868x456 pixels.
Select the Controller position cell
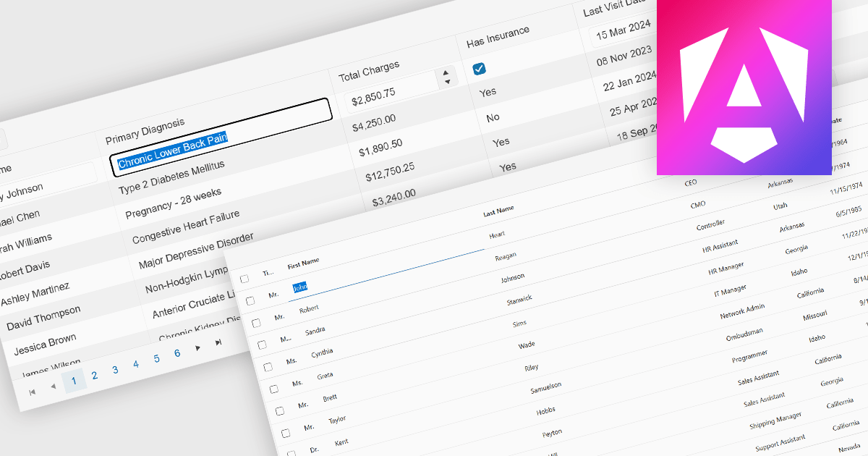(710, 226)
